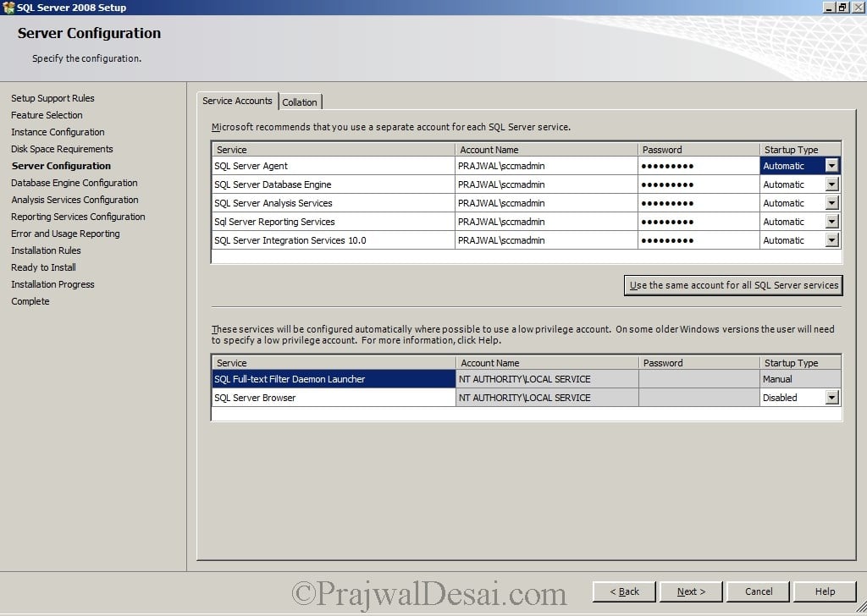Click the Database Engine Configuration step
Image resolution: width=867 pixels, height=616 pixels.
click(x=75, y=182)
